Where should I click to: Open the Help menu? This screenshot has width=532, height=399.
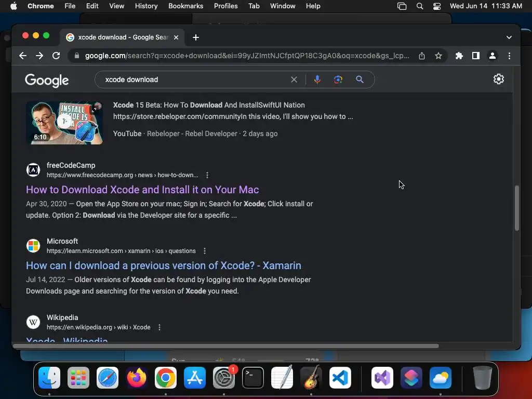click(x=313, y=6)
